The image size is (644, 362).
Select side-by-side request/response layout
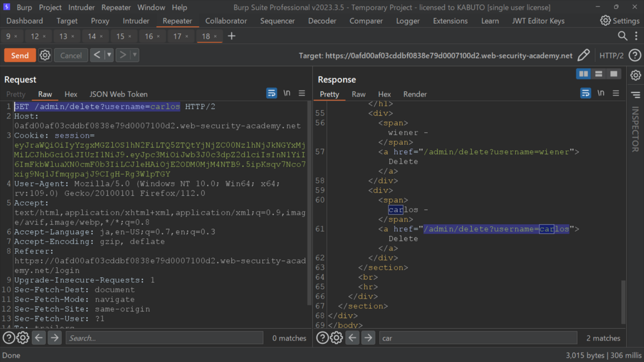pyautogui.click(x=583, y=74)
